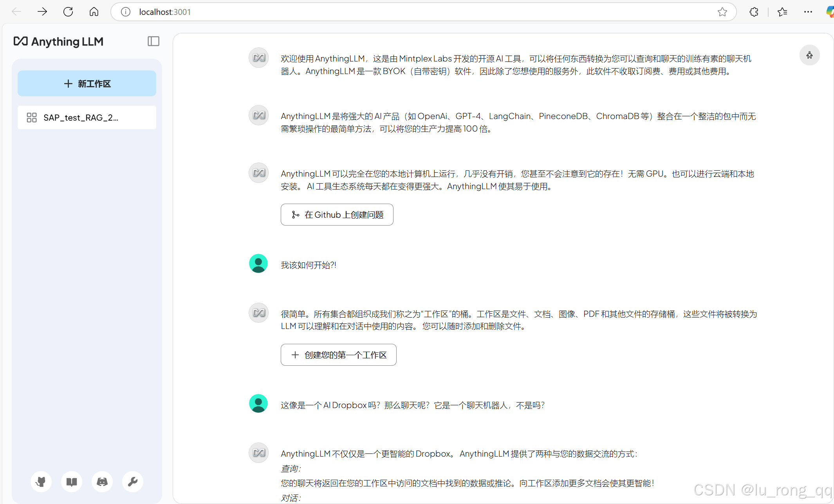The width and height of the screenshot is (834, 504).
Task: Open the favorites list icon
Action: click(x=782, y=12)
